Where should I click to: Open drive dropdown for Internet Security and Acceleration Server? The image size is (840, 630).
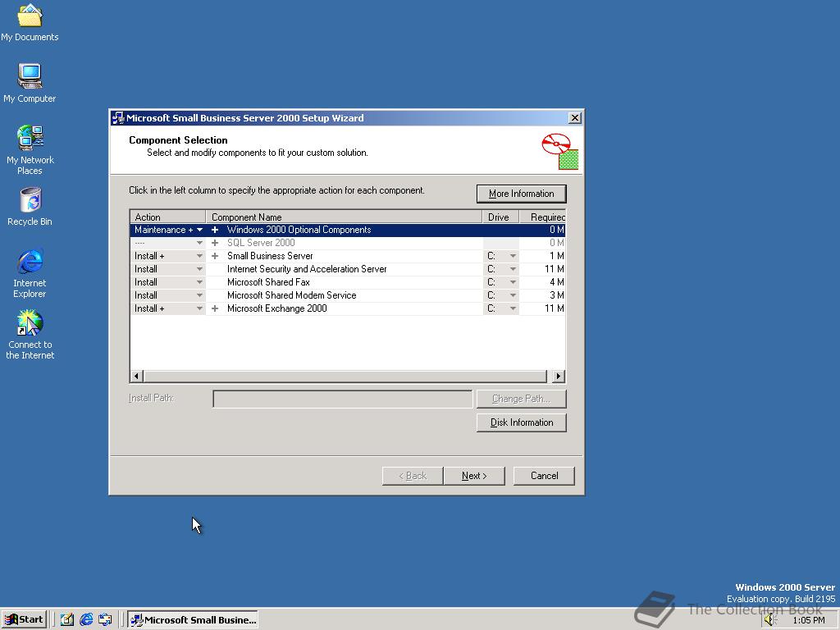[513, 269]
